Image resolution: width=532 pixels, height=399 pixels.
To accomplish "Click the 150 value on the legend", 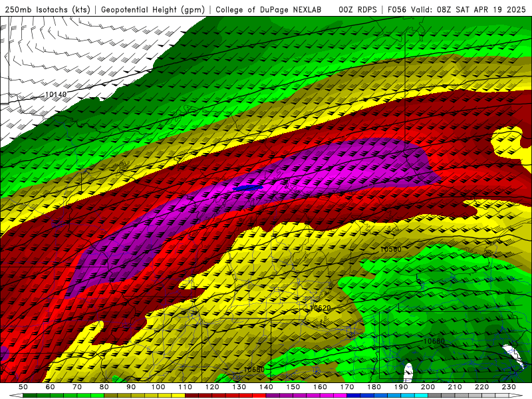I will pyautogui.click(x=293, y=387).
